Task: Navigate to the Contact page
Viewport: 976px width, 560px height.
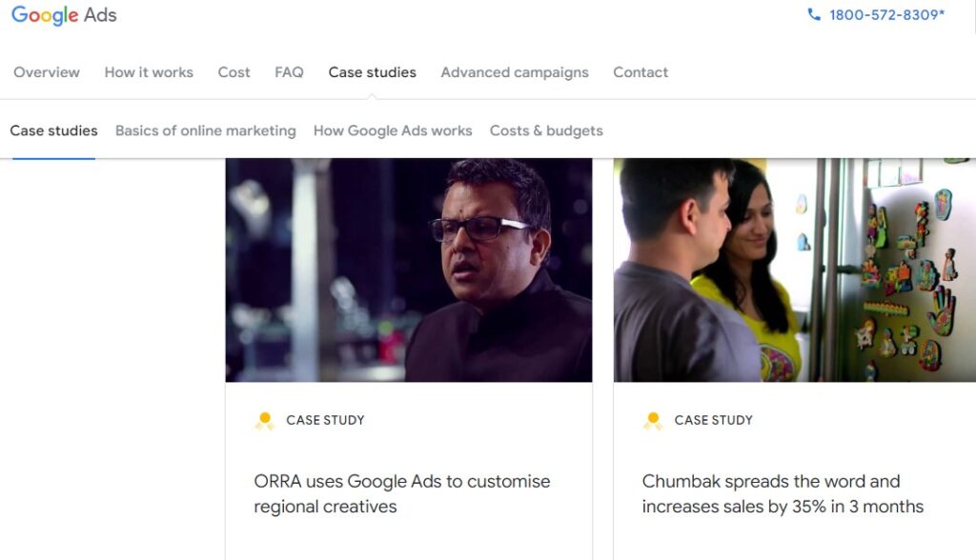Action: (640, 72)
